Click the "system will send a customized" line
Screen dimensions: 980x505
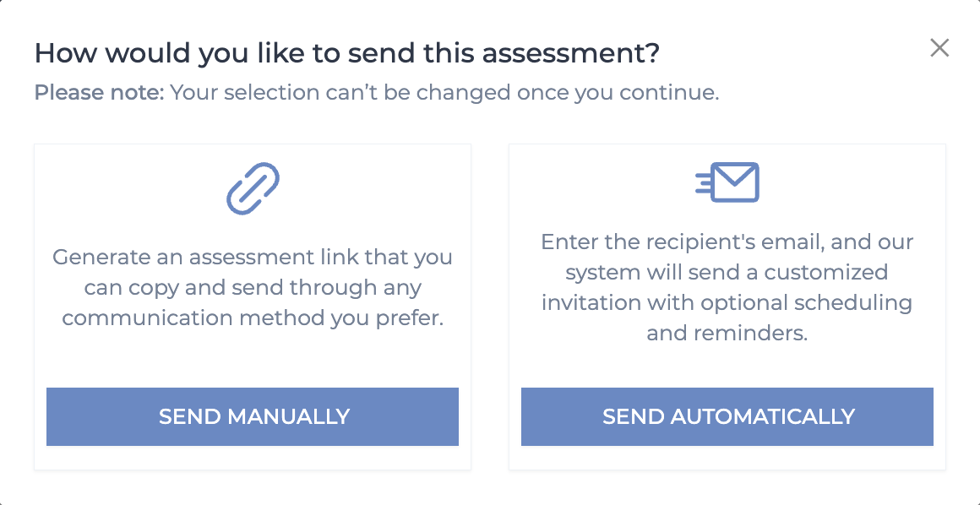[727, 273]
